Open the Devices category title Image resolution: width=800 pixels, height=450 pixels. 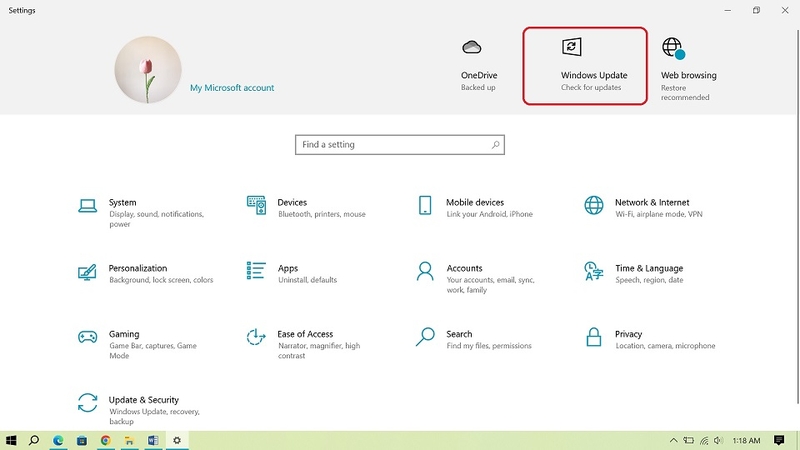(x=292, y=203)
